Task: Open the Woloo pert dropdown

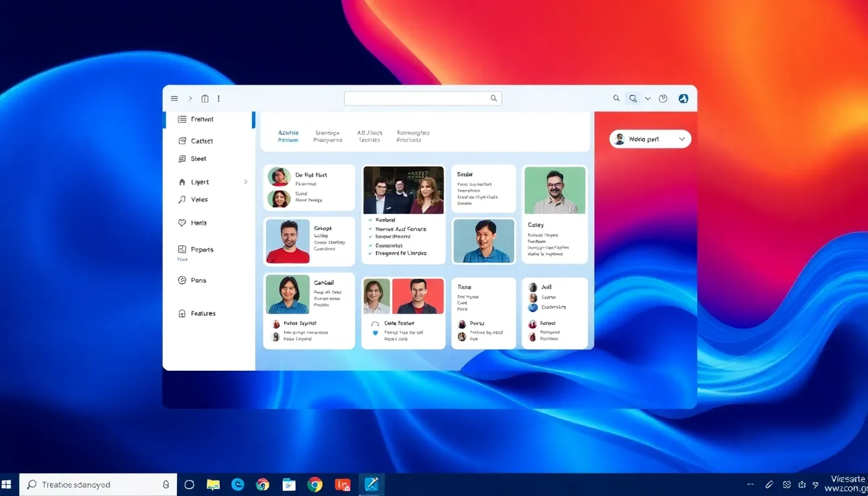Action: pos(650,139)
